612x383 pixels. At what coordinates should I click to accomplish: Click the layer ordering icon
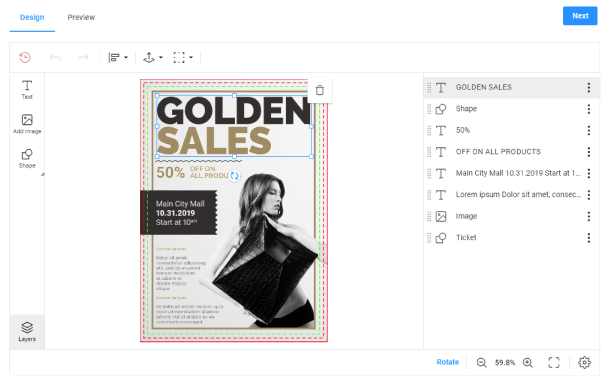click(149, 58)
